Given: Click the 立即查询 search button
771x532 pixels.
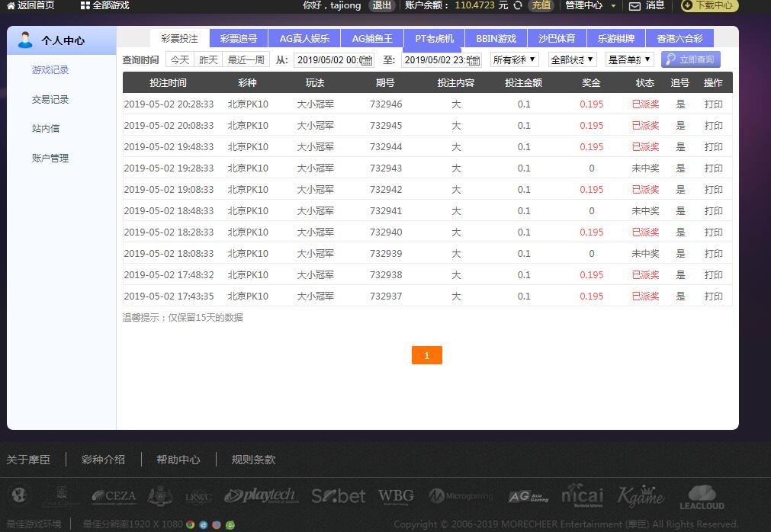Looking at the screenshot, I should [x=690, y=59].
